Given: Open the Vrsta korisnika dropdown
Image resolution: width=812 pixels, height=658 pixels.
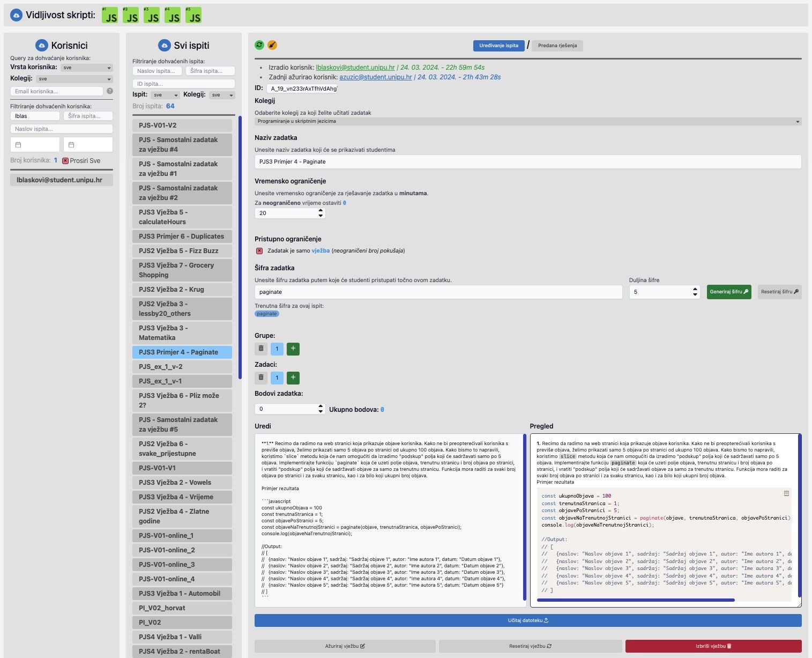Looking at the screenshot, I should click(x=86, y=68).
